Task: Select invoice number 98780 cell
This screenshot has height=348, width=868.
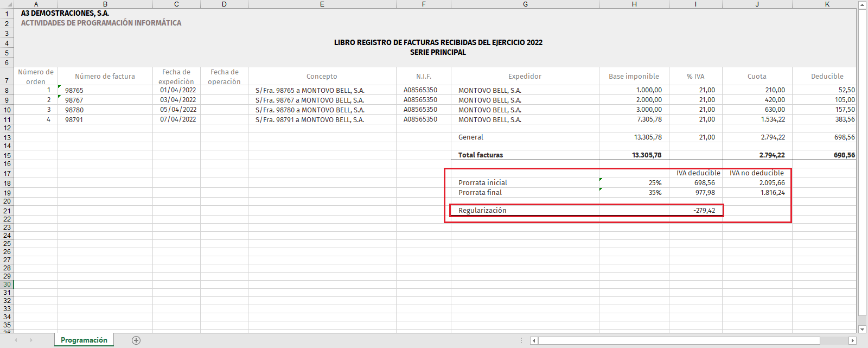Action: click(x=105, y=110)
